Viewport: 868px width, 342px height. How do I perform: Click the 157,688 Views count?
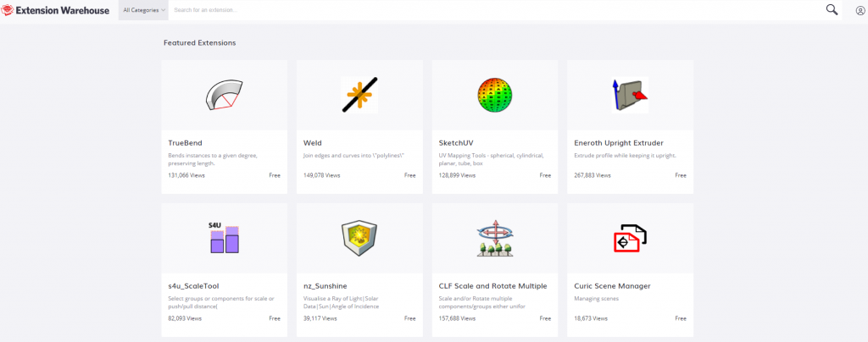click(x=457, y=318)
